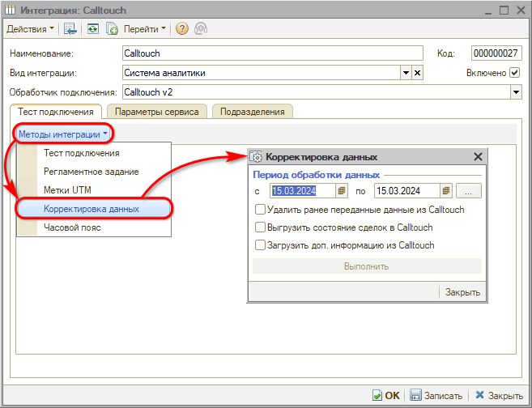Select the Часовой пояс menu entry
The image size is (532, 408).
[94, 227]
